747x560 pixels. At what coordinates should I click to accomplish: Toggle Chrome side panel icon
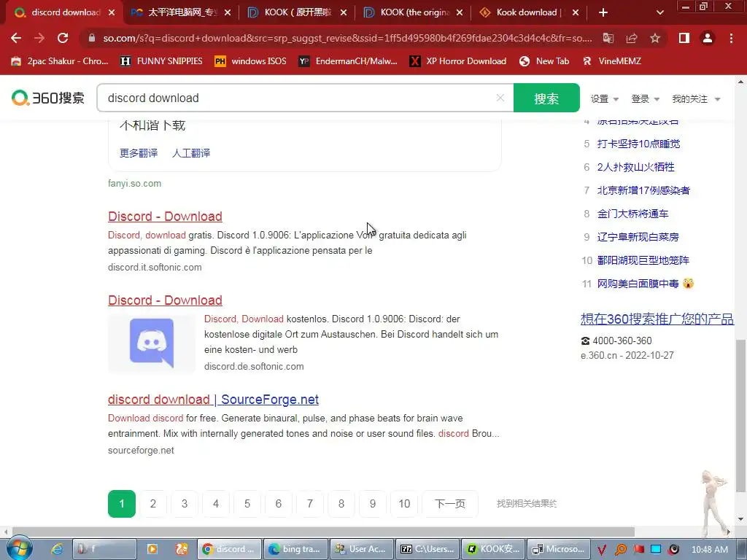coord(684,38)
